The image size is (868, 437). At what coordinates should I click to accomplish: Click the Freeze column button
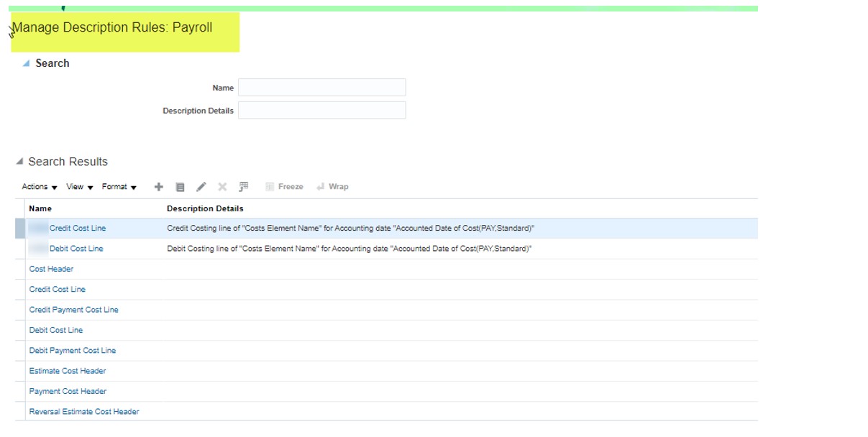284,187
